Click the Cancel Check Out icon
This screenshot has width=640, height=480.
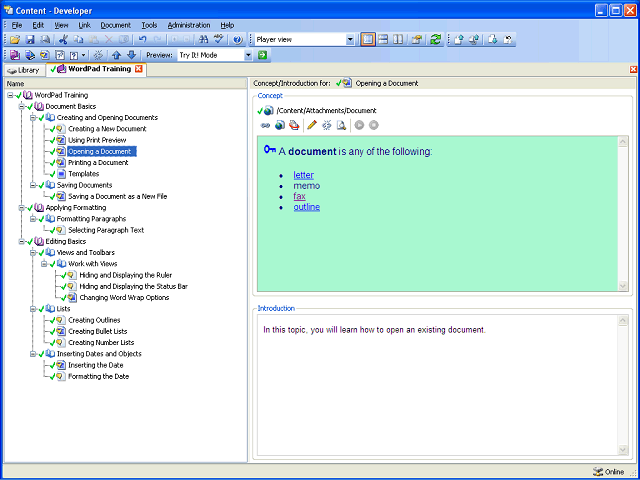[508, 40]
